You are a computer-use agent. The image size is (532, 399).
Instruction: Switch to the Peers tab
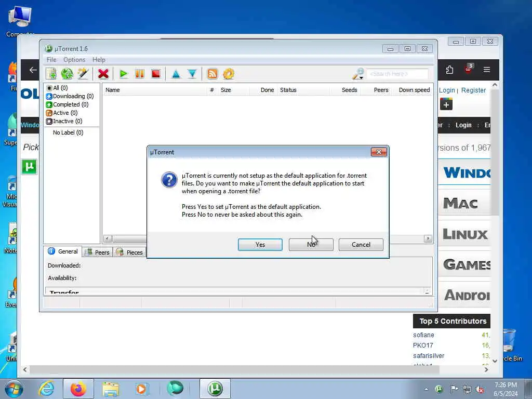(97, 252)
